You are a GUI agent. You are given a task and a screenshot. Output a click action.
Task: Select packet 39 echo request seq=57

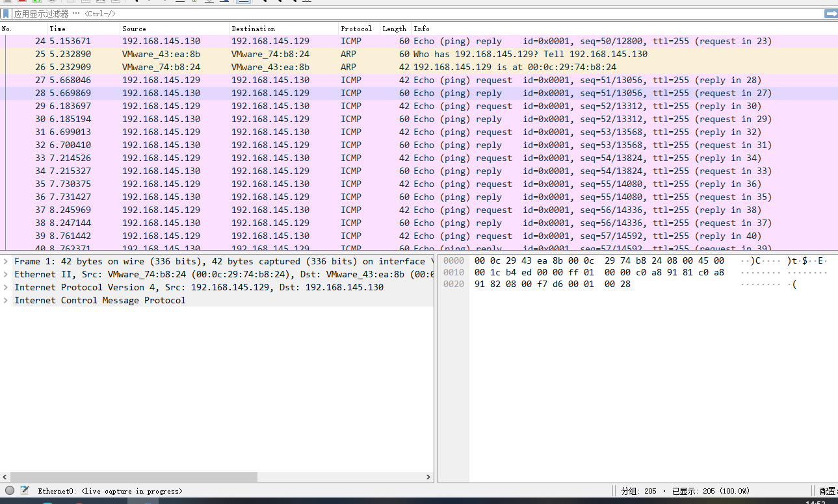(x=419, y=236)
